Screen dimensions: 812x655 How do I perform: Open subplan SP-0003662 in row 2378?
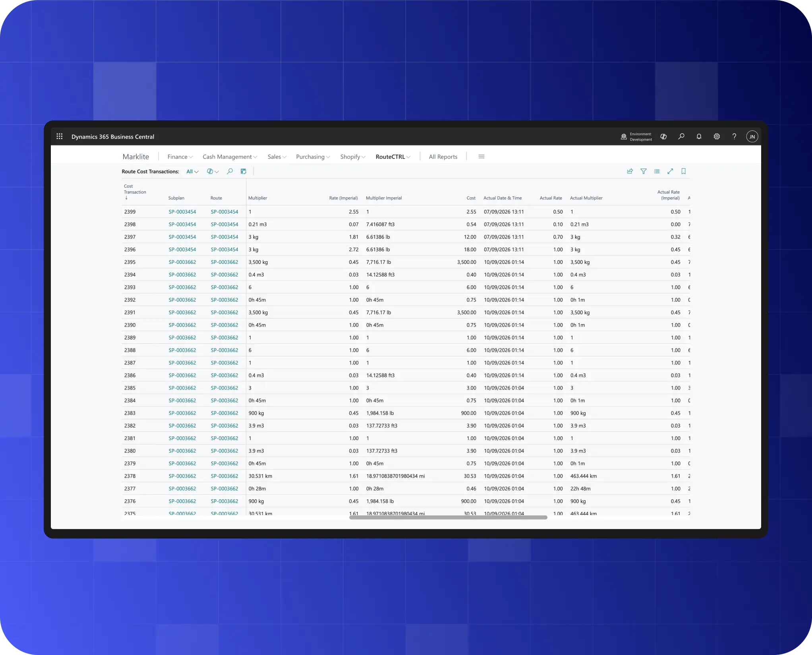click(182, 476)
